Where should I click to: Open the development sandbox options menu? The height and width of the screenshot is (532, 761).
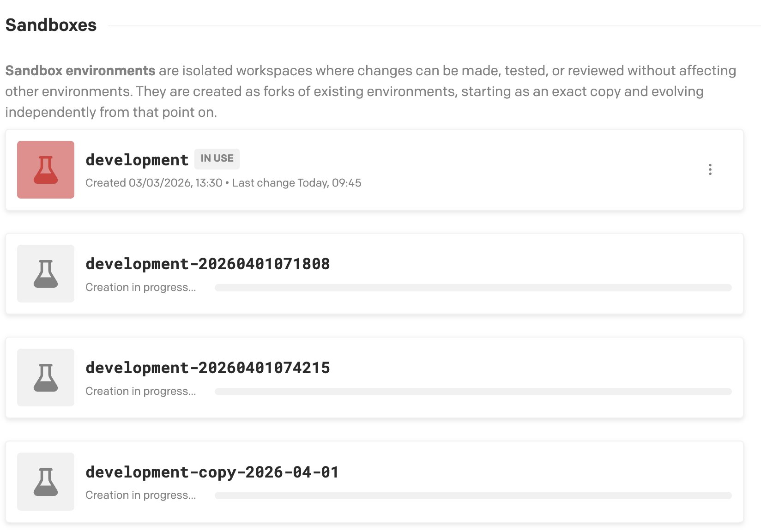point(710,169)
